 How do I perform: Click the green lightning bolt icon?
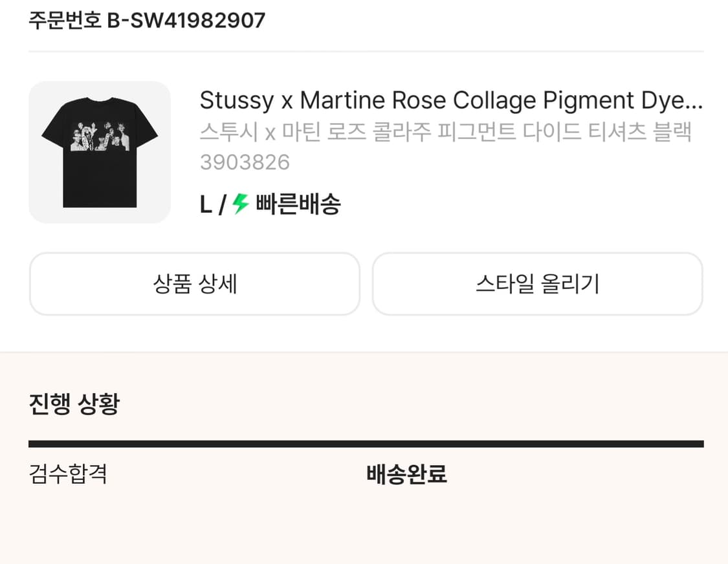coord(241,205)
